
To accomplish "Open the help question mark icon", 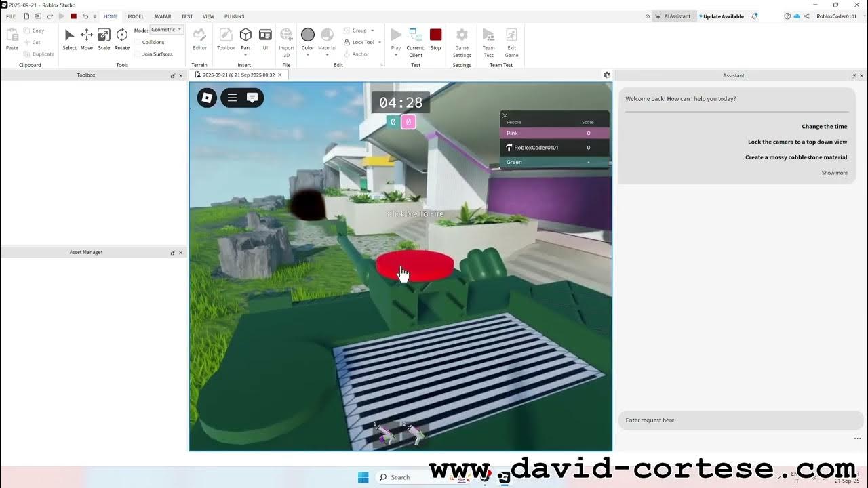I will click(x=787, y=16).
